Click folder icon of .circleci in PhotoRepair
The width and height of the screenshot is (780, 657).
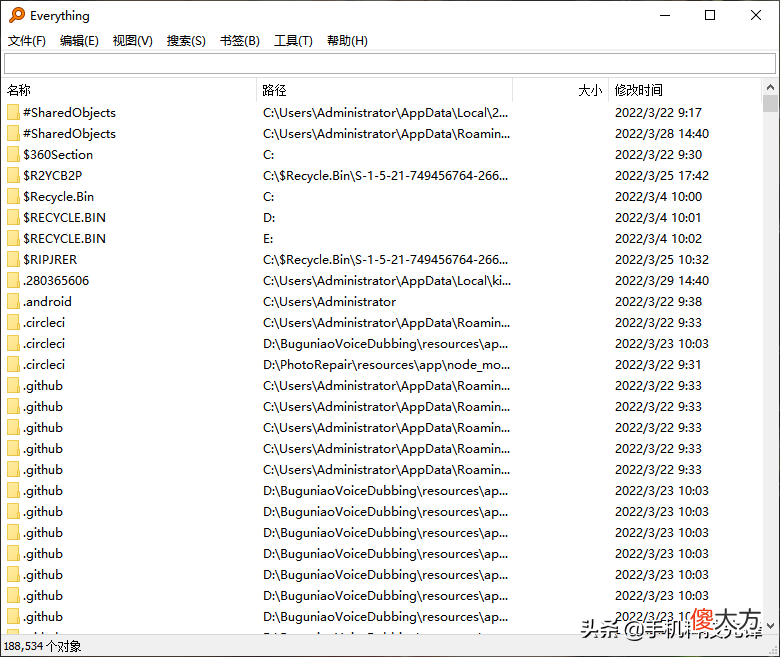(13, 365)
